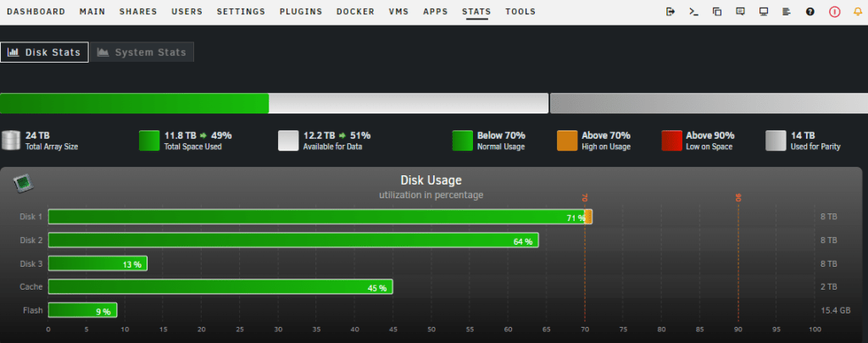Click the orange Above 70% swatch

(568, 141)
